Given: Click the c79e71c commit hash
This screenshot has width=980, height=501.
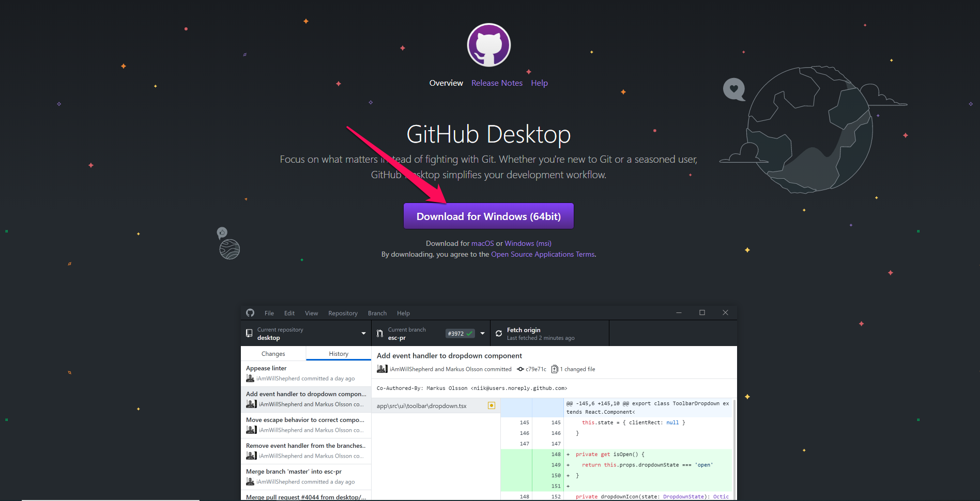Looking at the screenshot, I should click(x=536, y=369).
